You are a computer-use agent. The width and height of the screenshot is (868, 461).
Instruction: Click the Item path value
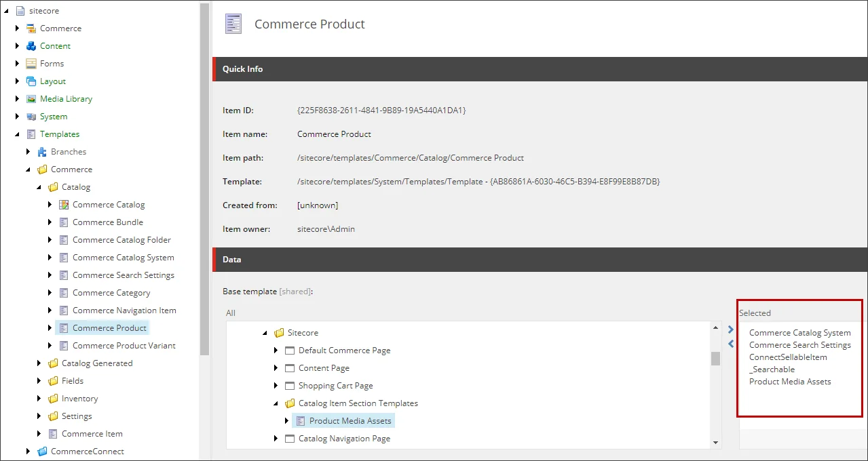point(411,158)
